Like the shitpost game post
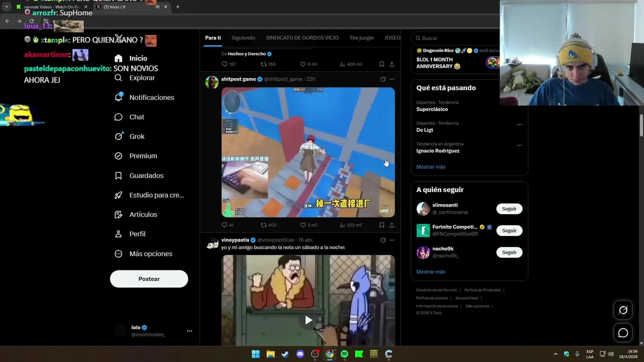644x362 pixels. pyautogui.click(x=308, y=225)
